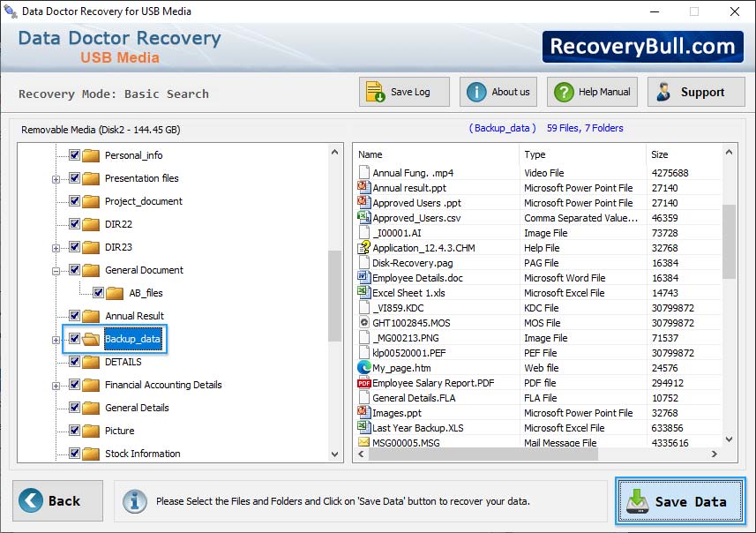Open the About us button
This screenshot has height=533, width=756.
498,92
